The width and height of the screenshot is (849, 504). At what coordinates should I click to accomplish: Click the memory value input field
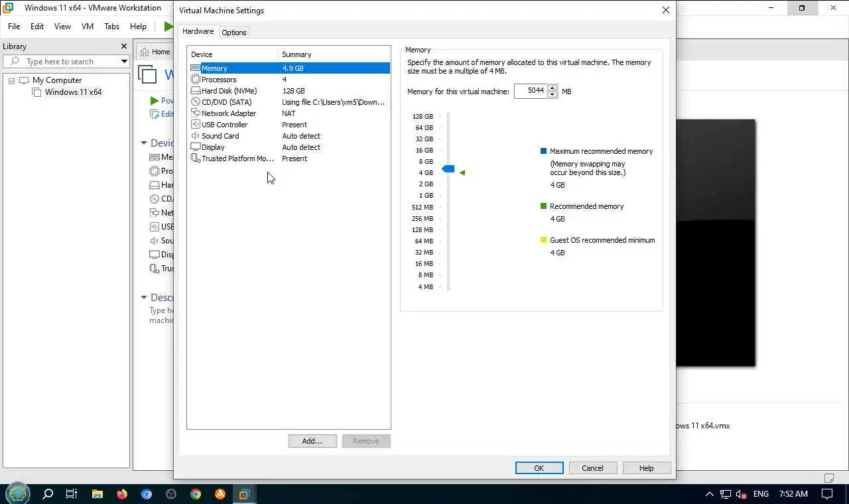(x=531, y=91)
